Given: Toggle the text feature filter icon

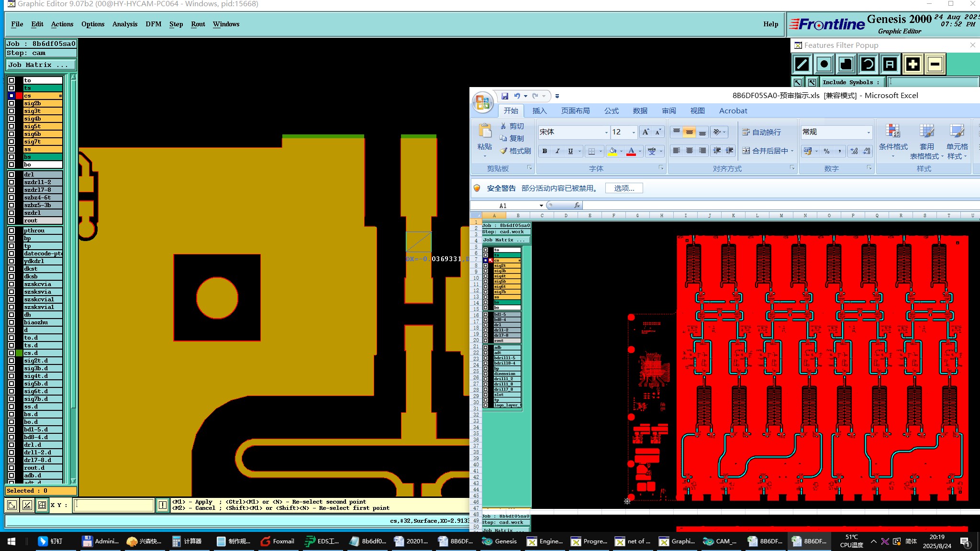Looking at the screenshot, I should (x=890, y=64).
